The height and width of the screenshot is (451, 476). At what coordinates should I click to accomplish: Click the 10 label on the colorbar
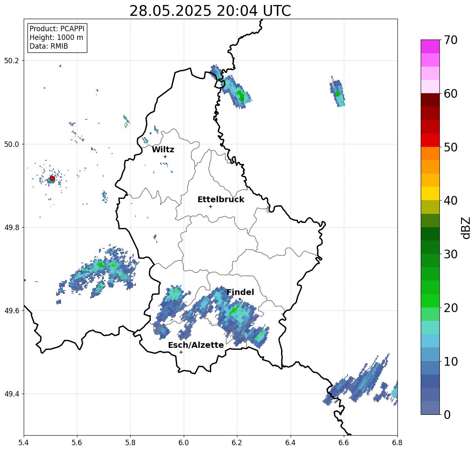451,361
